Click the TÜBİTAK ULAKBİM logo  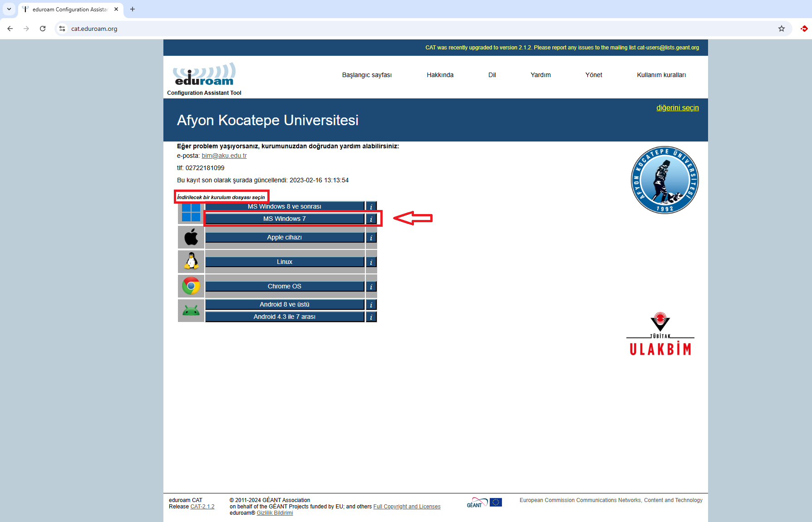tap(660, 334)
